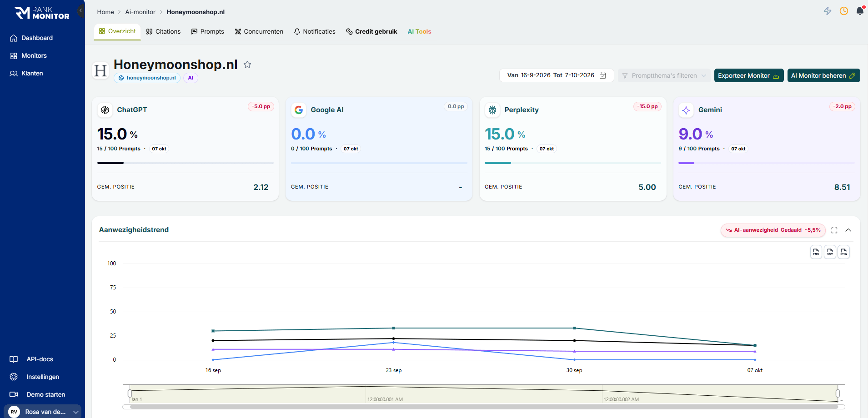Viewport: 868px width, 418px height.
Task: Open the Notificaties tab
Action: pyautogui.click(x=315, y=32)
